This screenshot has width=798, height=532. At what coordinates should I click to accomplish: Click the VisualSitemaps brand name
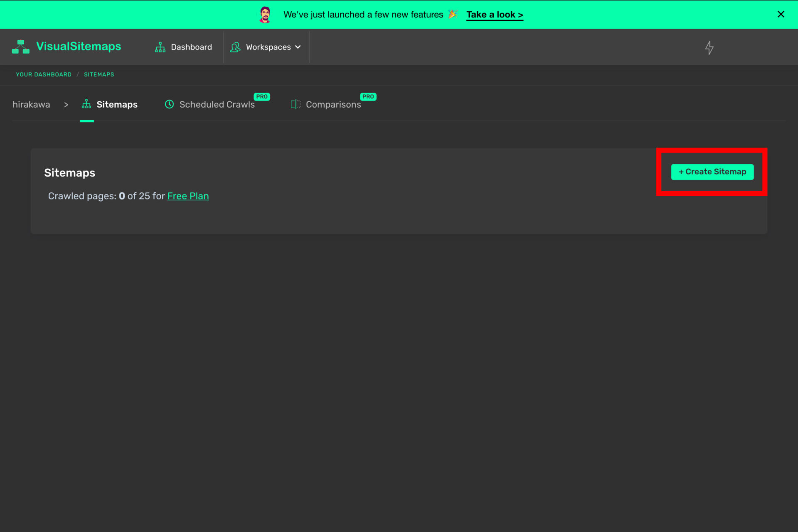click(x=79, y=46)
